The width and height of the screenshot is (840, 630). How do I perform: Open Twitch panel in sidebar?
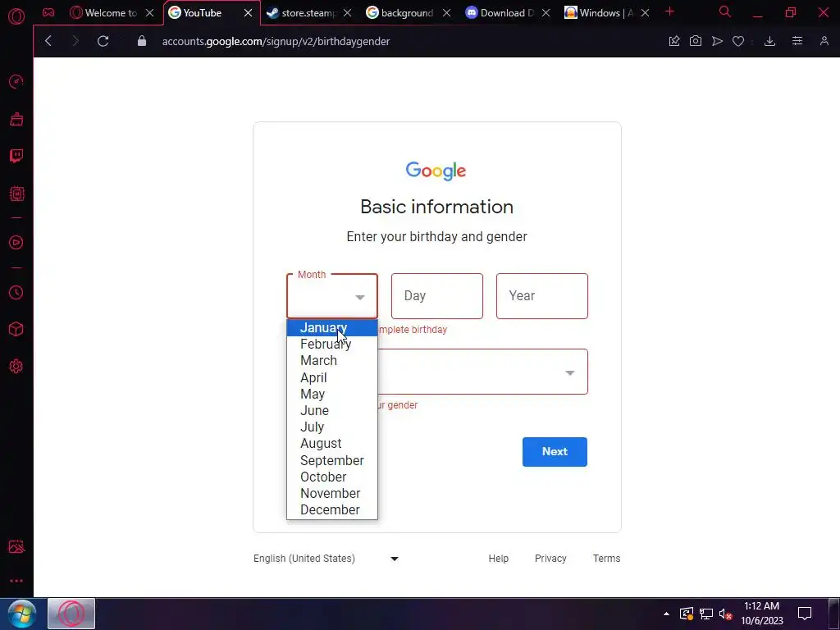16,156
